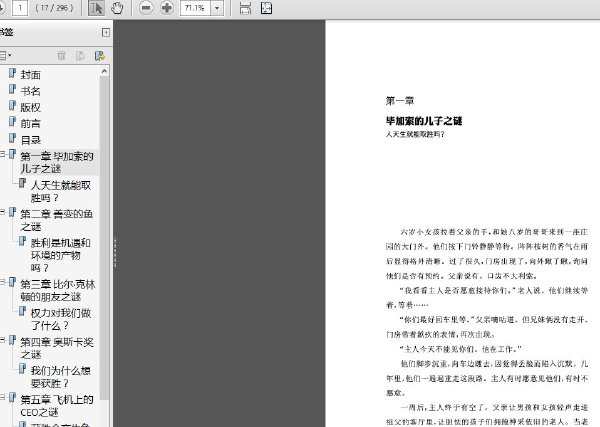Viewport: 600px width, 427px height.
Task: Jump to bookmark 权力对我们做了什么？
Action: pos(60,319)
